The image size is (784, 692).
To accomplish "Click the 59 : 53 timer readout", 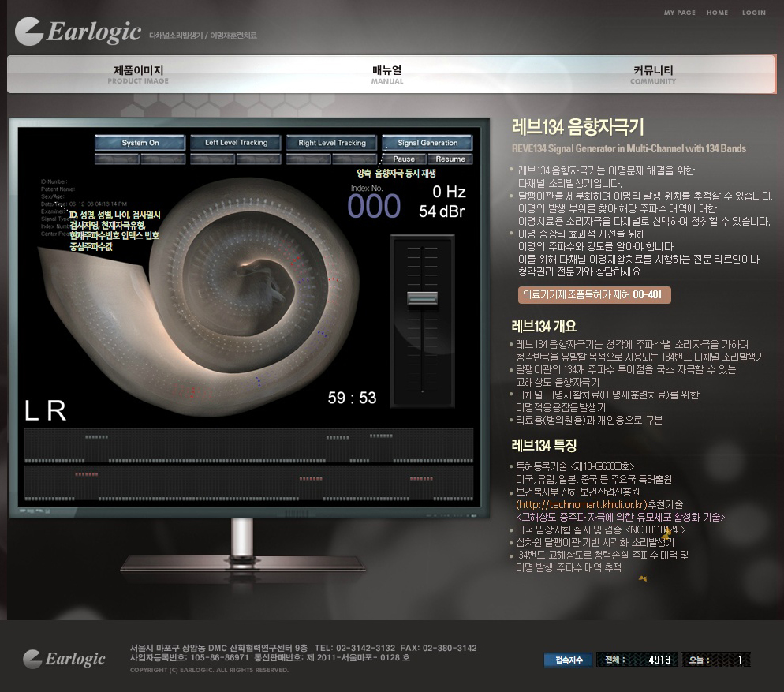I will point(352,398).
